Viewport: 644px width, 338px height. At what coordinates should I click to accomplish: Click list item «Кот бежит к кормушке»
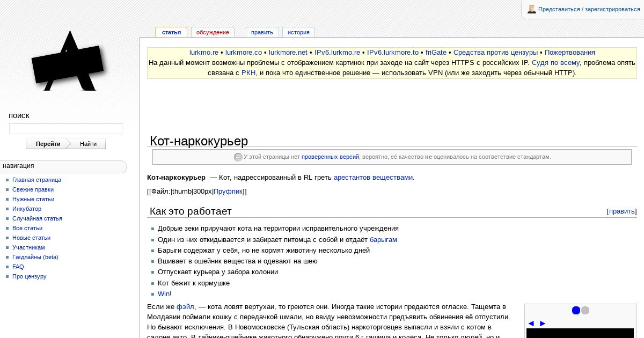tap(194, 283)
